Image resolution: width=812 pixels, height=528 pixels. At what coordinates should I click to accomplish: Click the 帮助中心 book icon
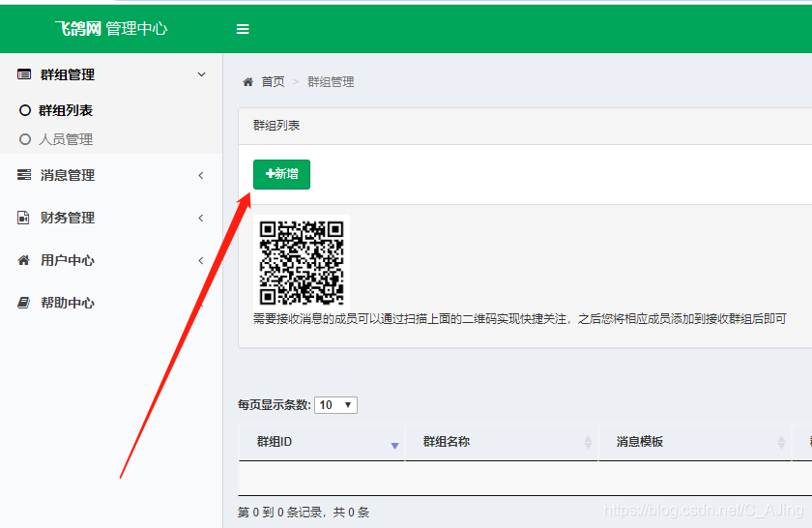24,303
